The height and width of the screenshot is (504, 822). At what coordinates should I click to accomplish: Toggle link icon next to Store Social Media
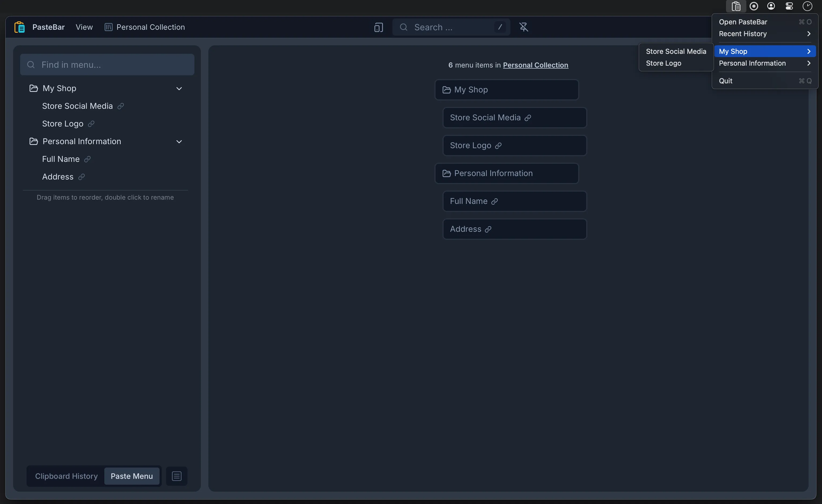click(x=120, y=107)
